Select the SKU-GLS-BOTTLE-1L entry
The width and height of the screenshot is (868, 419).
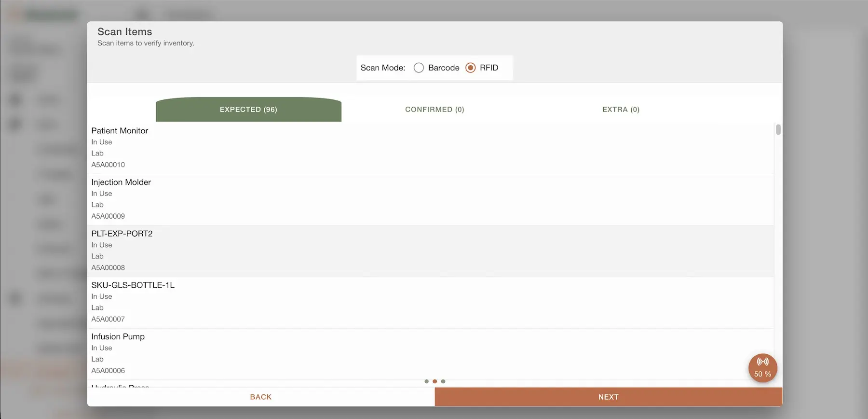point(133,285)
